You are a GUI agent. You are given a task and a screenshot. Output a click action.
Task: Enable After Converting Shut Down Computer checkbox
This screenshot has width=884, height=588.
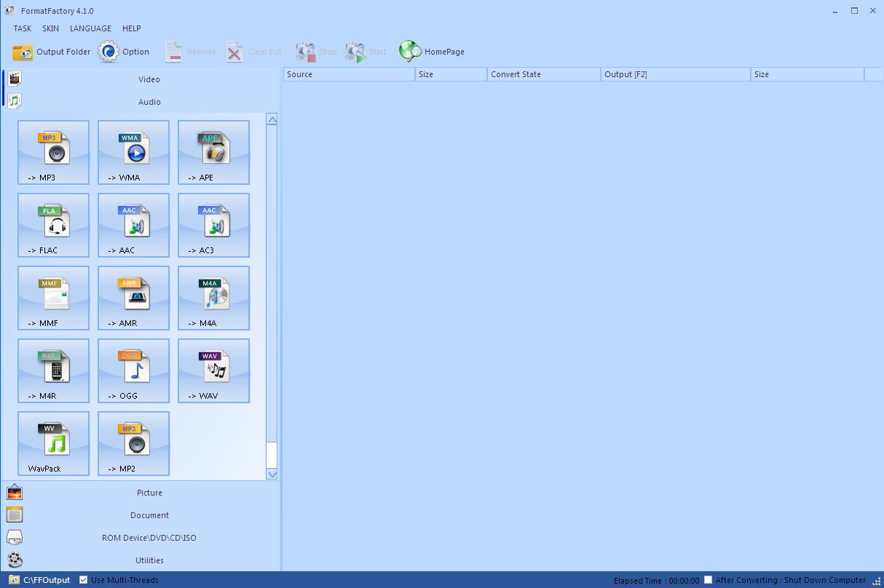[x=708, y=580]
